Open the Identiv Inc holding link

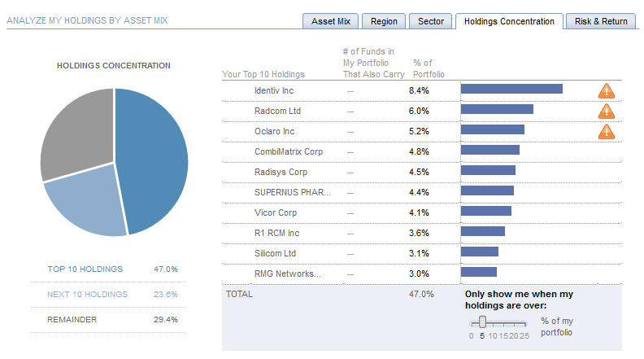pos(274,90)
